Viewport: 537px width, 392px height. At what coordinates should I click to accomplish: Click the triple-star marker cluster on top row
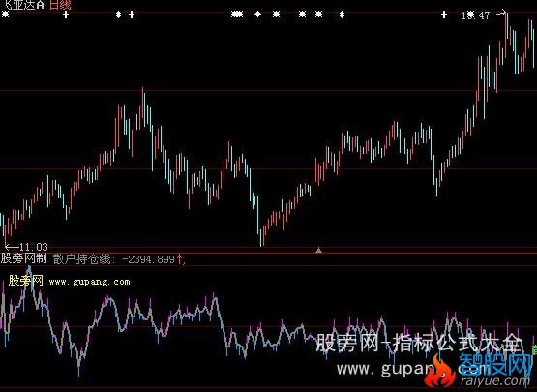click(237, 15)
